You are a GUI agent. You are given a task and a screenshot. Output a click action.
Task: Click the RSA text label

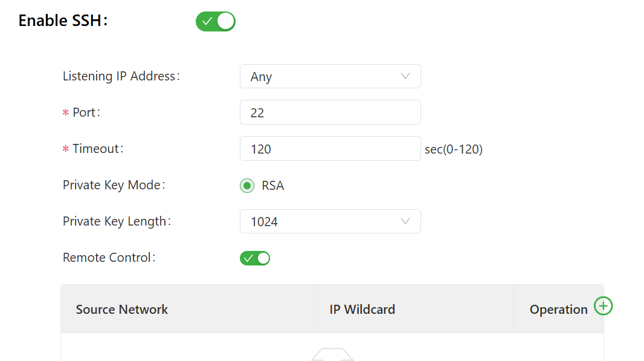point(273,186)
